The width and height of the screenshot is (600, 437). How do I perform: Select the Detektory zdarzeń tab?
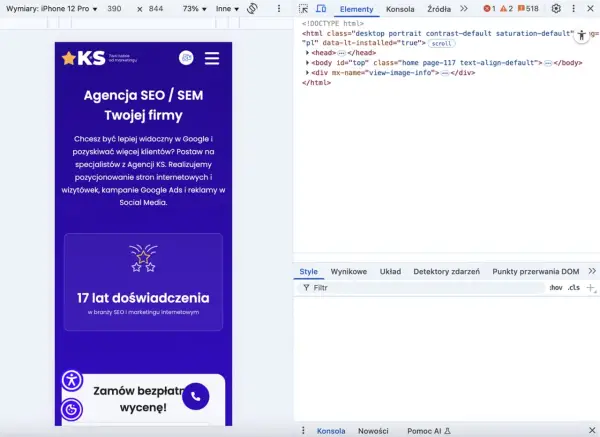(446, 271)
